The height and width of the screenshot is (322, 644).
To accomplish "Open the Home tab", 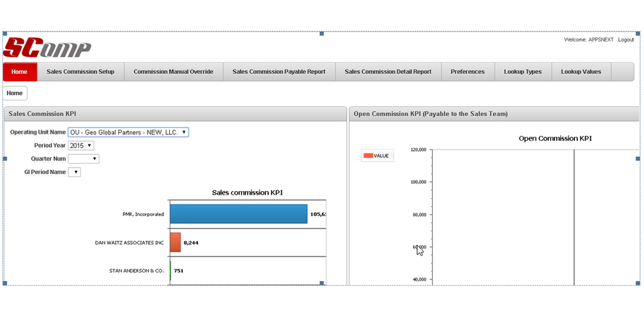I will 20,72.
